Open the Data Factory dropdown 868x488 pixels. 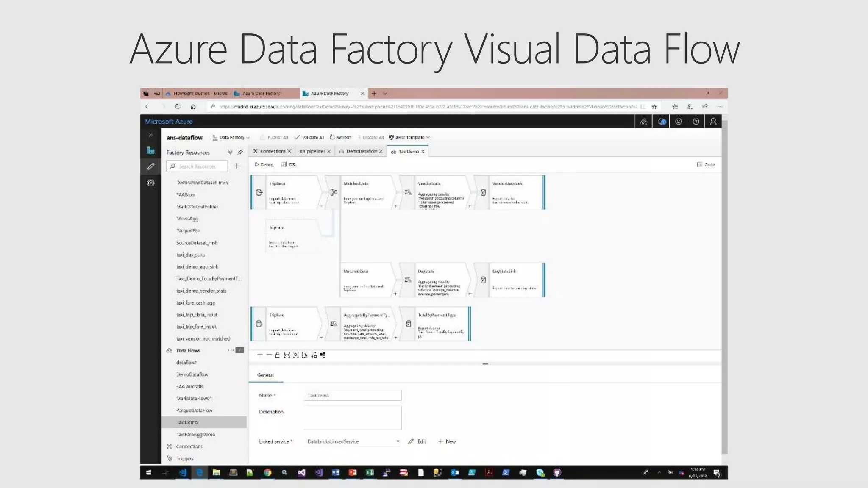[x=231, y=137]
